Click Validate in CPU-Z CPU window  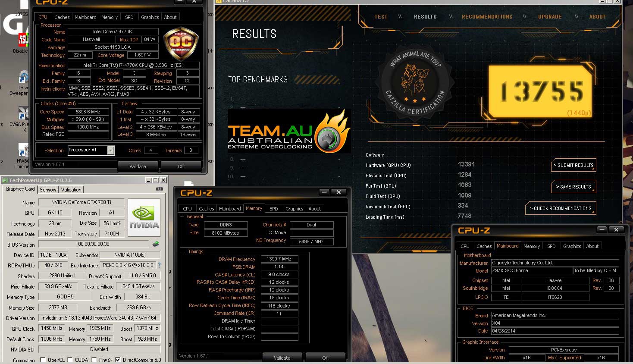(x=138, y=166)
